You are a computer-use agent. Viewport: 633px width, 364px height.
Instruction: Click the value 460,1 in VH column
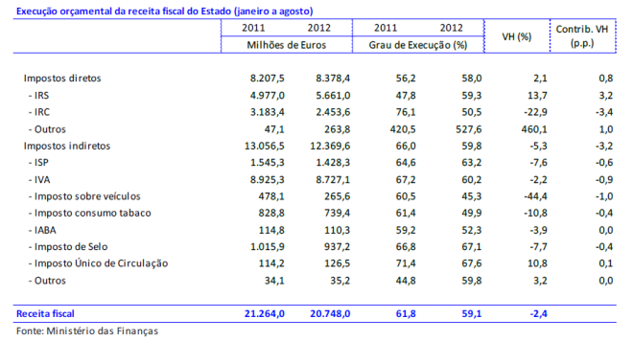point(533,129)
